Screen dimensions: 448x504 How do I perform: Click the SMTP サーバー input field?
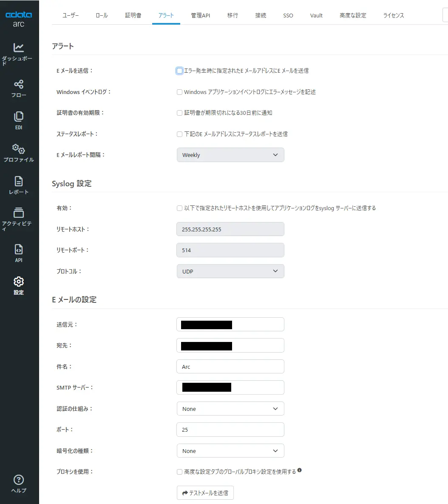pyautogui.click(x=230, y=387)
